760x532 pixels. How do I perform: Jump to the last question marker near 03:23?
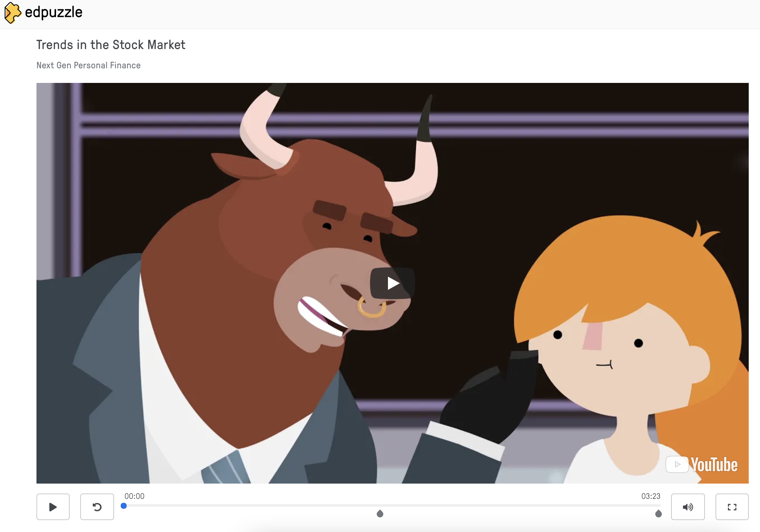coord(659,514)
